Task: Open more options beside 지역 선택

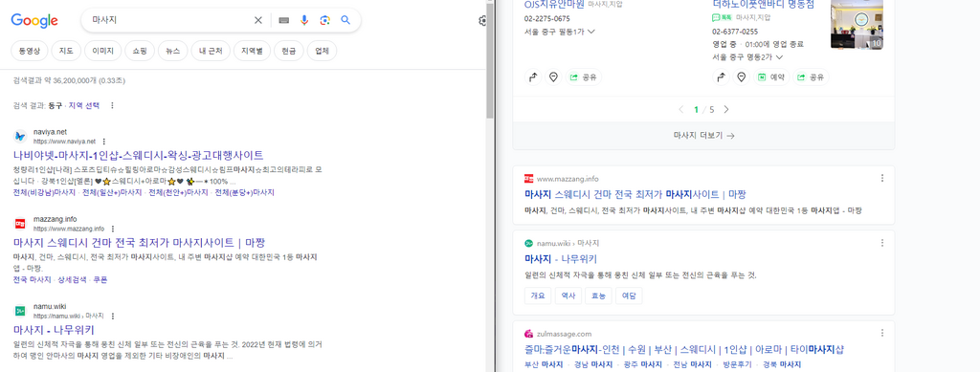Action: tap(113, 105)
